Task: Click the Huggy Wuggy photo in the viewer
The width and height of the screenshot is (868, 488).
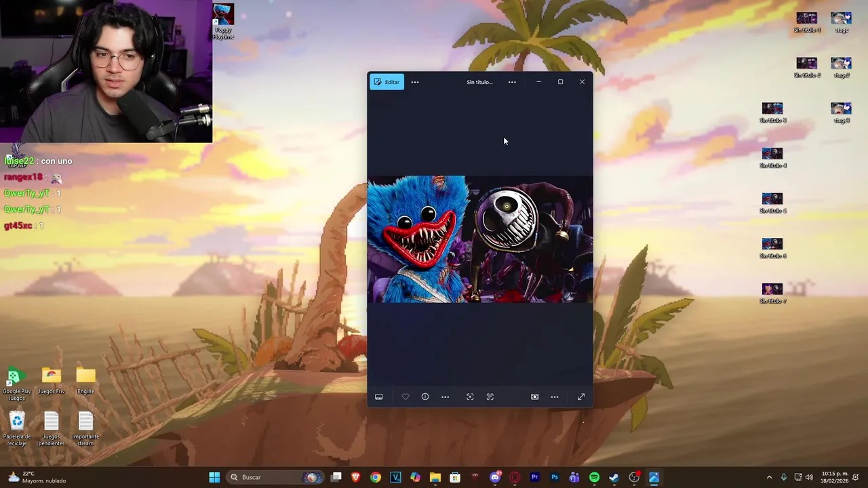Action: [x=480, y=239]
